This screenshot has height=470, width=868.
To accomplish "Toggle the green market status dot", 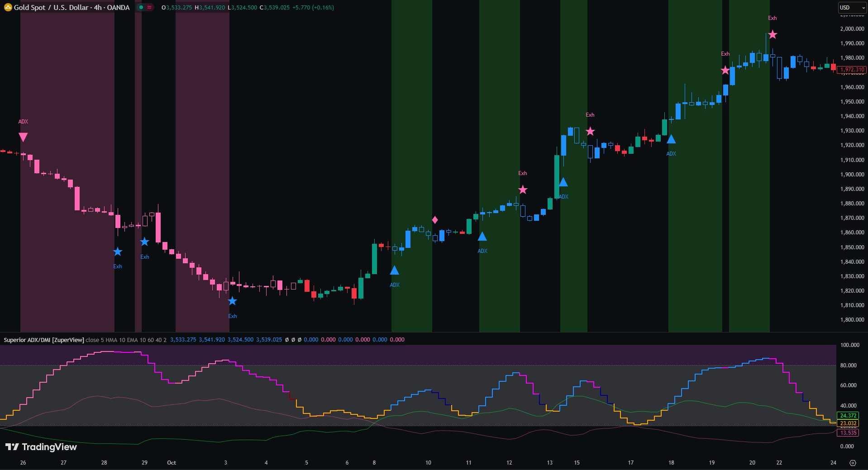I will click(141, 7).
